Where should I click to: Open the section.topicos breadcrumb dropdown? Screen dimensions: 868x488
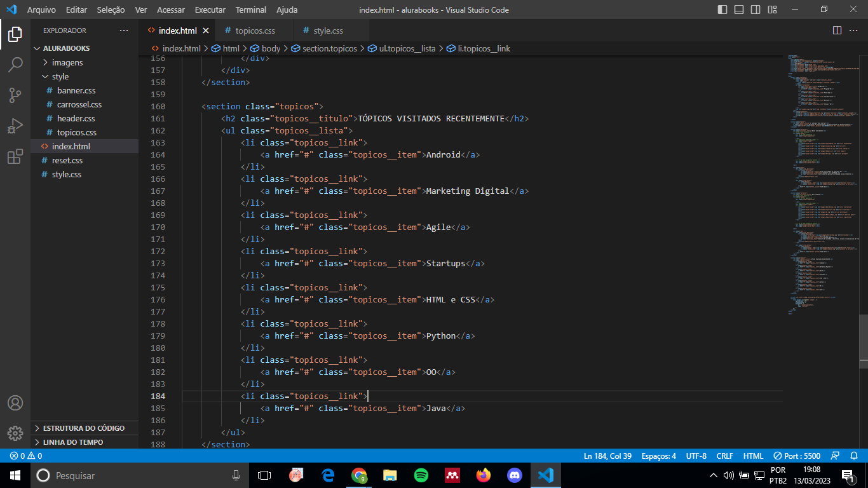click(324, 48)
